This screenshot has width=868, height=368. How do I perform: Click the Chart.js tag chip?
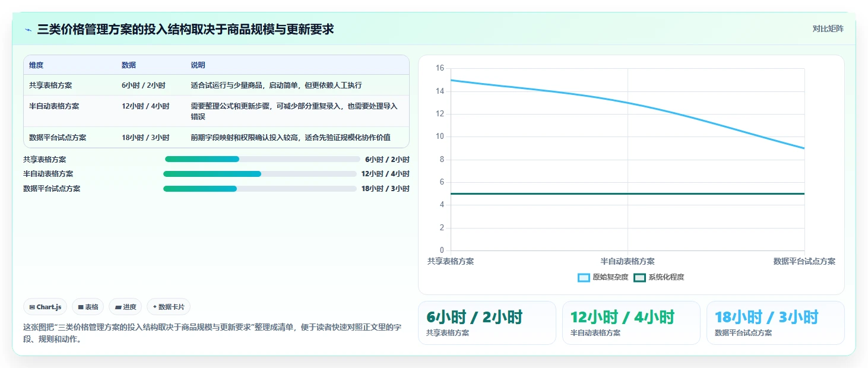(x=46, y=307)
